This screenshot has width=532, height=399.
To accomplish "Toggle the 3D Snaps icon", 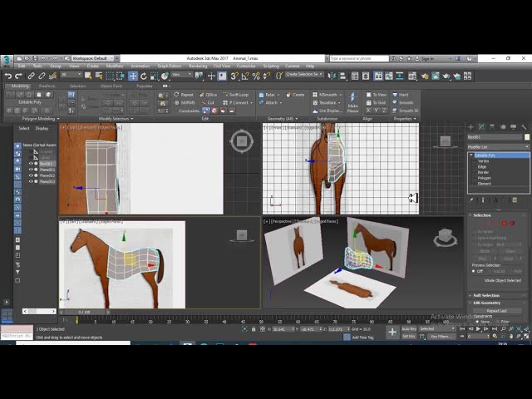I will (234, 76).
